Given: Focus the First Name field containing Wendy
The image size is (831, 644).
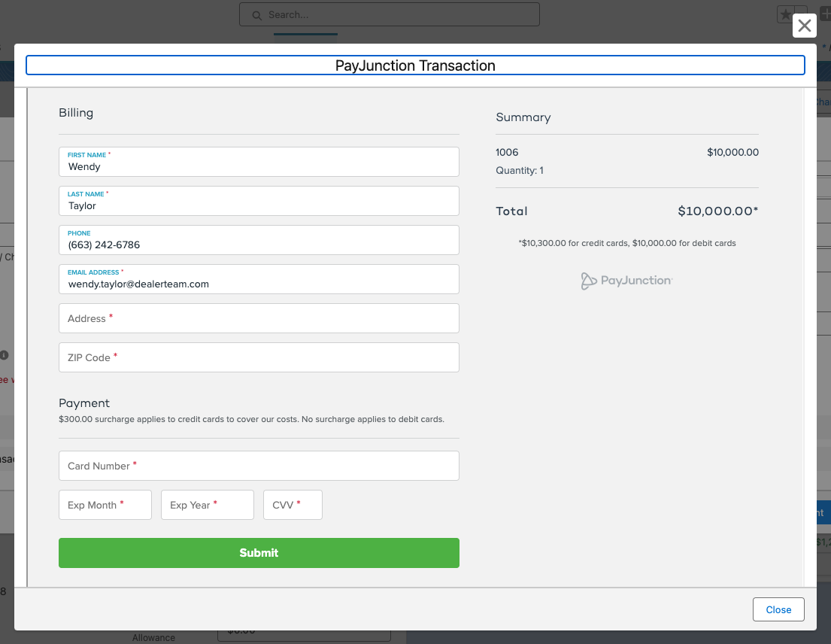Looking at the screenshot, I should [x=259, y=162].
